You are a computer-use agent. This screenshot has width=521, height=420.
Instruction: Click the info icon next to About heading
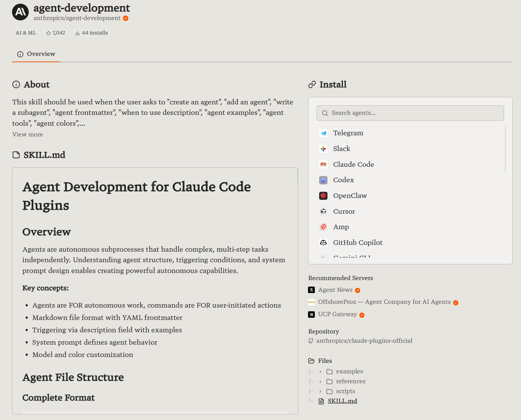coord(16,84)
